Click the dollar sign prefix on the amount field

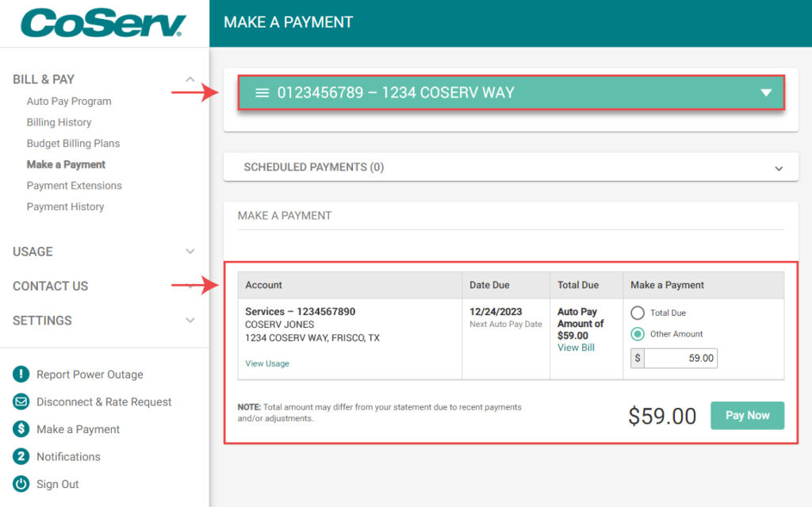pyautogui.click(x=637, y=358)
